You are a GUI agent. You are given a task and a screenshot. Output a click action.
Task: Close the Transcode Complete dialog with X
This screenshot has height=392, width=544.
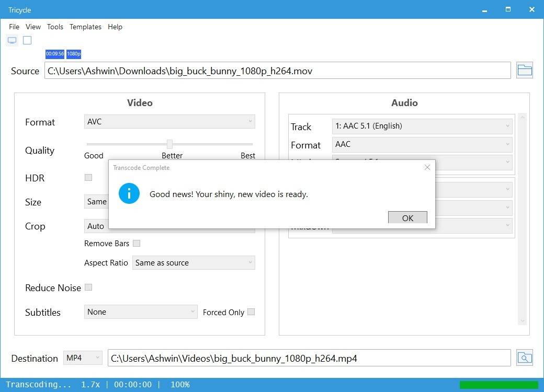click(x=427, y=167)
